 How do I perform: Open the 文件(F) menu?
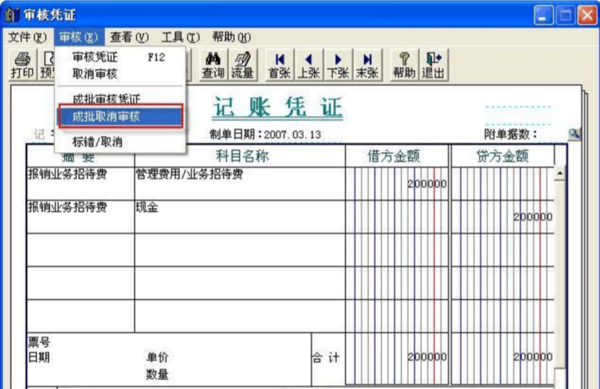27,37
